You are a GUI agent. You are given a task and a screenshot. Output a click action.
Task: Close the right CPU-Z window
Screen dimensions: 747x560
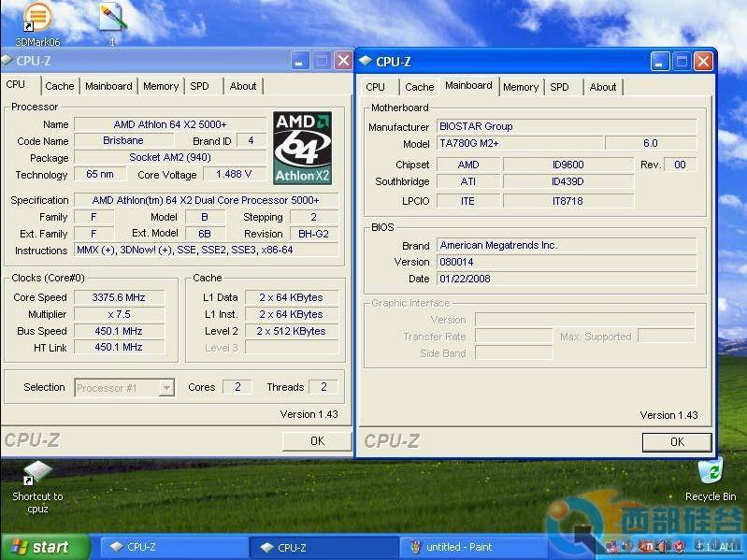[703, 62]
